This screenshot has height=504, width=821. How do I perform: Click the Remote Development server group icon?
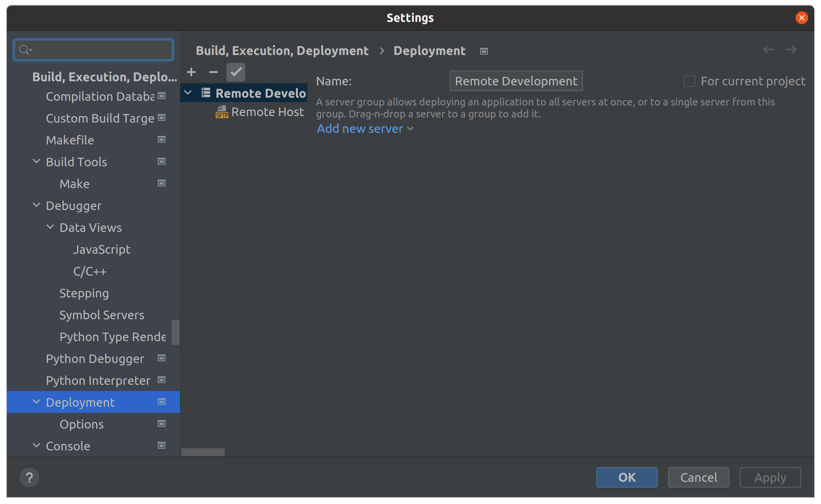206,93
